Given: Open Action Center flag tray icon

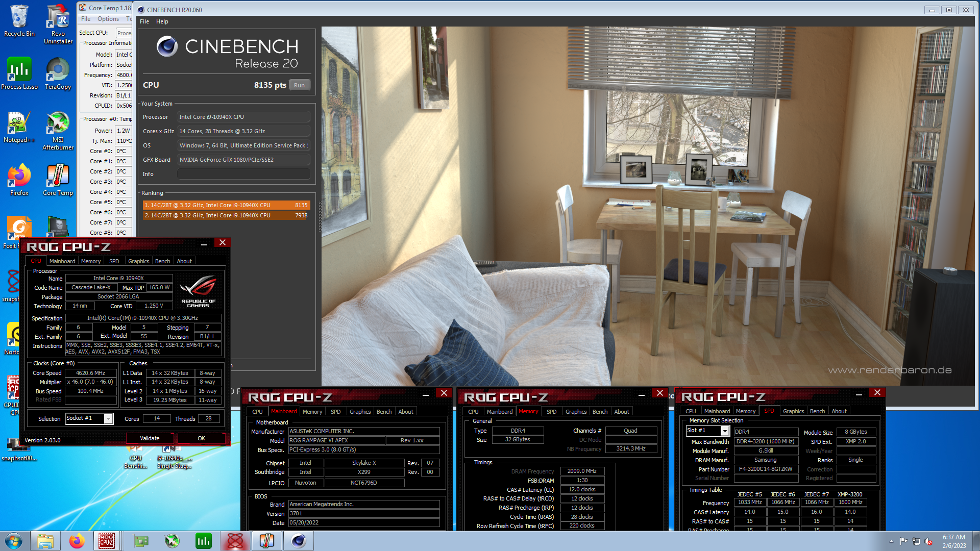Looking at the screenshot, I should tap(903, 541).
